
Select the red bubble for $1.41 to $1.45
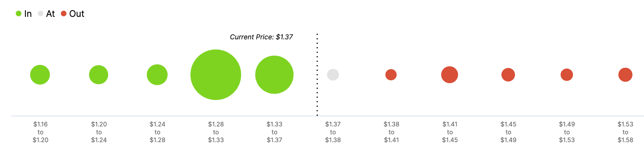pos(450,75)
